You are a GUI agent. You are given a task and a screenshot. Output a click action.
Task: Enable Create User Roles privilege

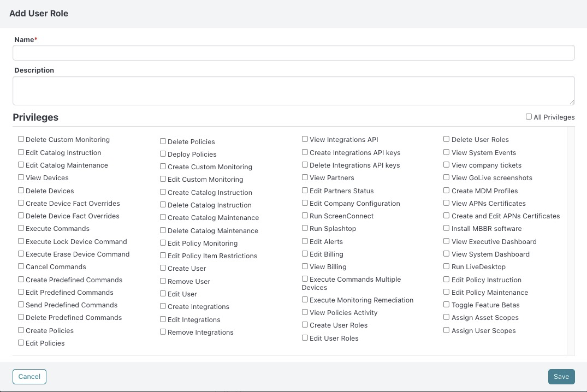[x=305, y=325]
